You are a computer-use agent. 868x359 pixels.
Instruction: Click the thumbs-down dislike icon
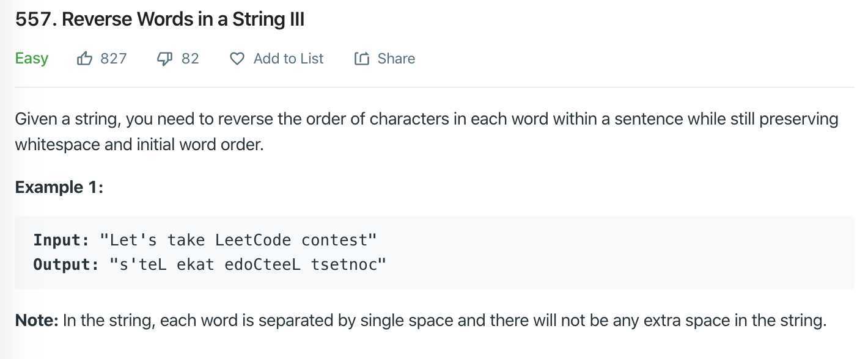[165, 59]
